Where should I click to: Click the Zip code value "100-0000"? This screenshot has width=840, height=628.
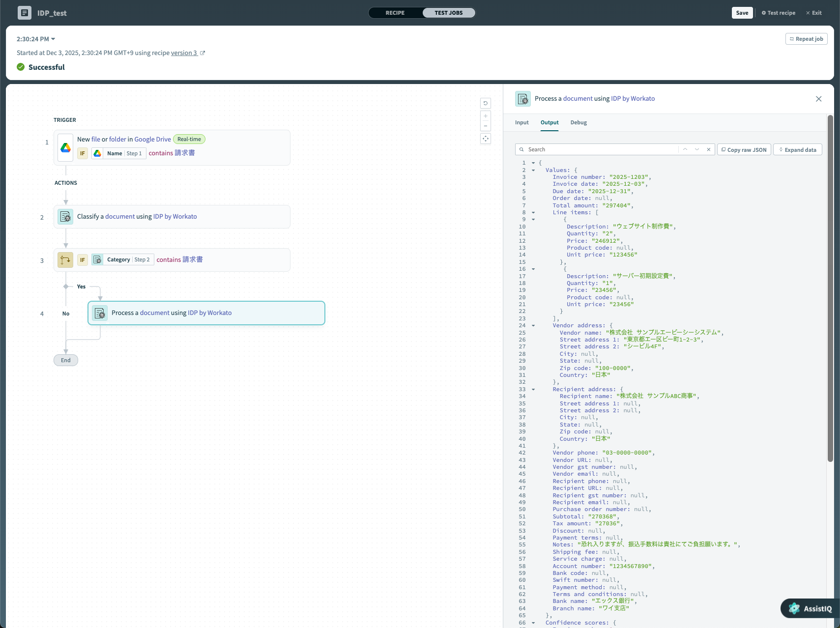click(x=613, y=369)
